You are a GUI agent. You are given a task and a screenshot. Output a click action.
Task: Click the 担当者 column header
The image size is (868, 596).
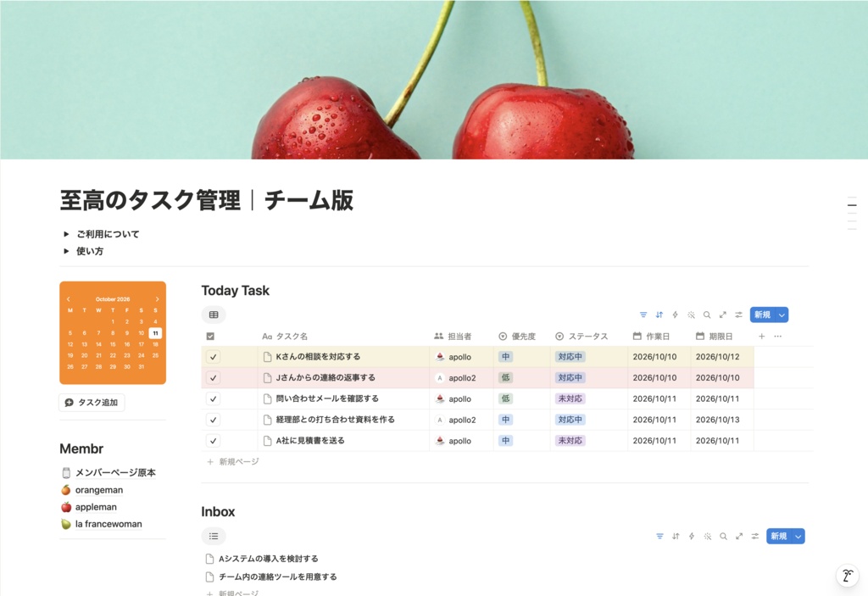453,337
